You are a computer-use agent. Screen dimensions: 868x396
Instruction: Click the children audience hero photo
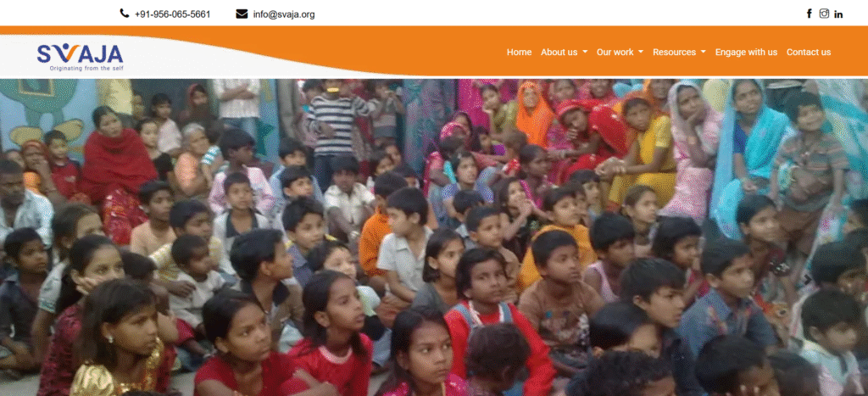(x=434, y=237)
